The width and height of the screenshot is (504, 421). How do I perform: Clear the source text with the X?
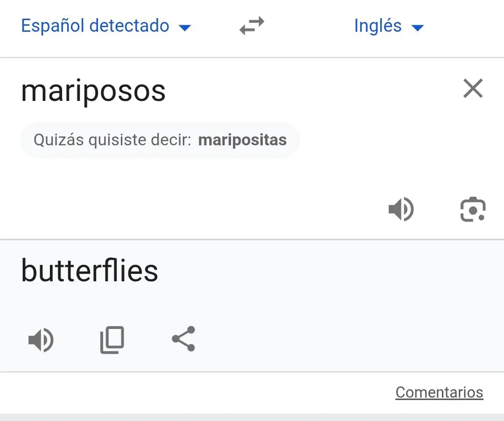click(473, 89)
